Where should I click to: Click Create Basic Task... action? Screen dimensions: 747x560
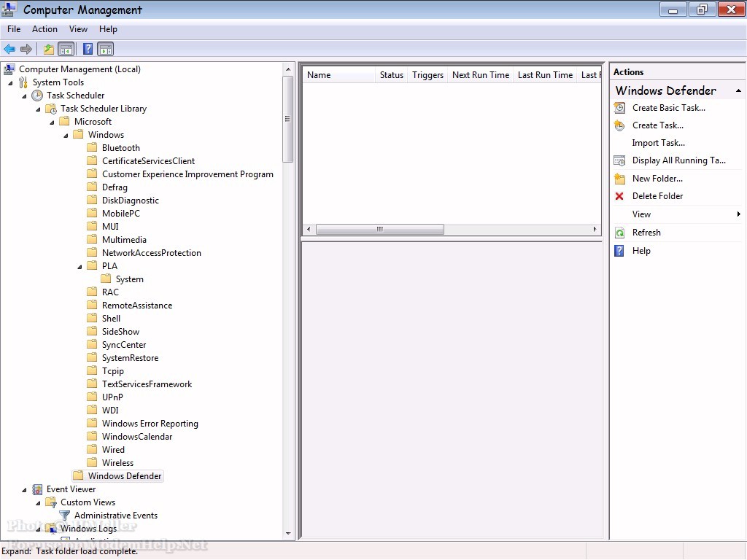[x=669, y=108]
